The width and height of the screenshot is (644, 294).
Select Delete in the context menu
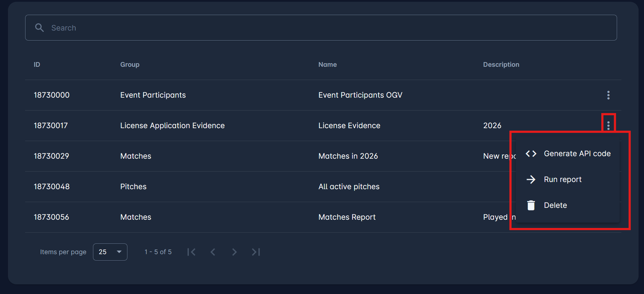point(555,205)
